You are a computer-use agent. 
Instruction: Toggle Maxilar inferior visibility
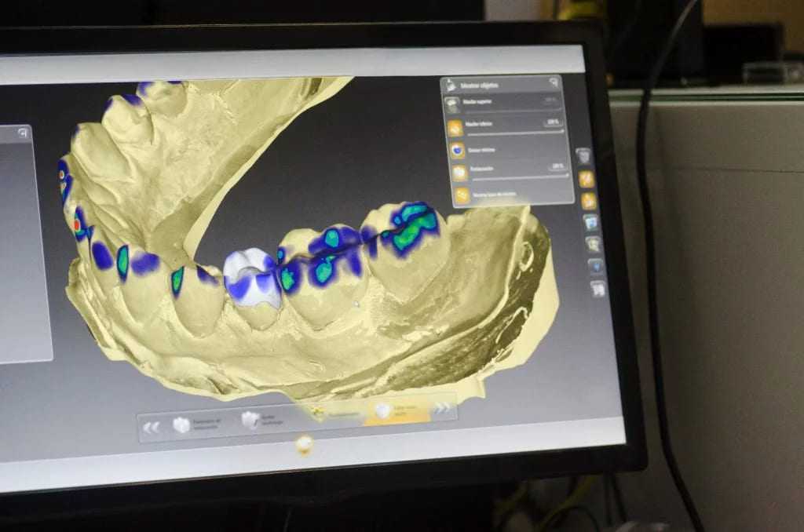click(x=455, y=128)
